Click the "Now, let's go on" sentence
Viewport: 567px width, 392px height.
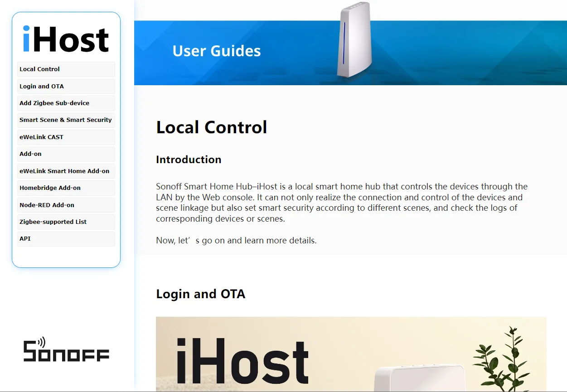tap(236, 241)
